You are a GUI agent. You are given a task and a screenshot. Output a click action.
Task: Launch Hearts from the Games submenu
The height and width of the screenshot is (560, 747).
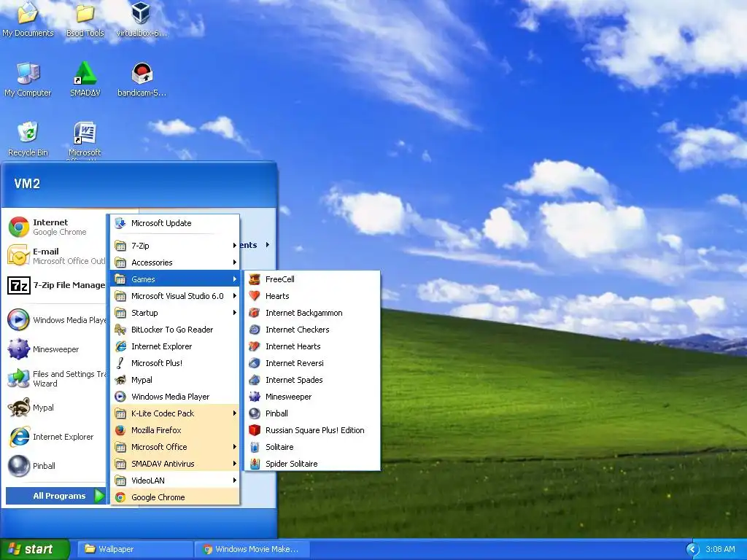(x=312, y=296)
